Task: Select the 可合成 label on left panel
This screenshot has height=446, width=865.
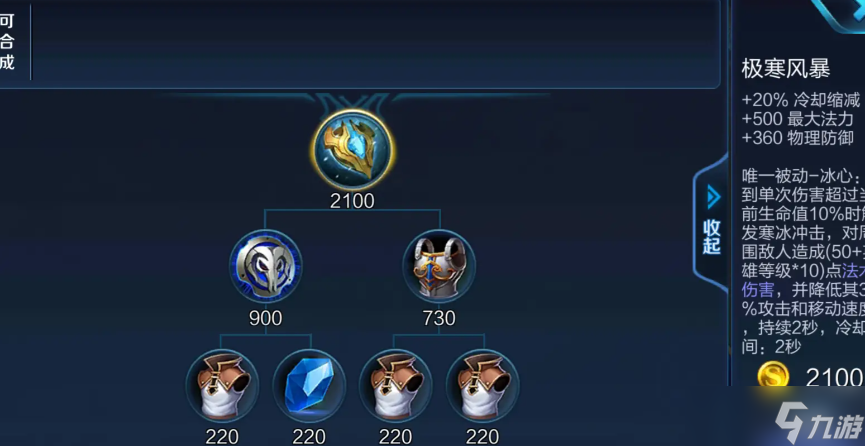Action: (7, 42)
